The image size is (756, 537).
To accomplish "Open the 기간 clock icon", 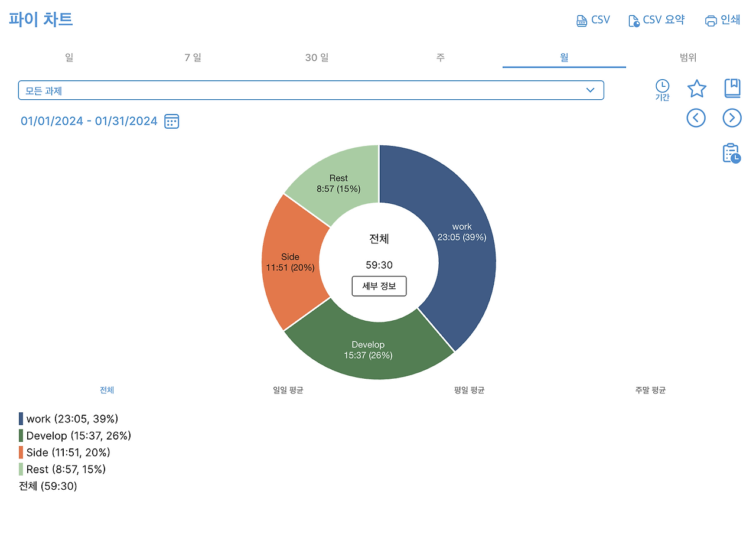I will click(x=663, y=90).
